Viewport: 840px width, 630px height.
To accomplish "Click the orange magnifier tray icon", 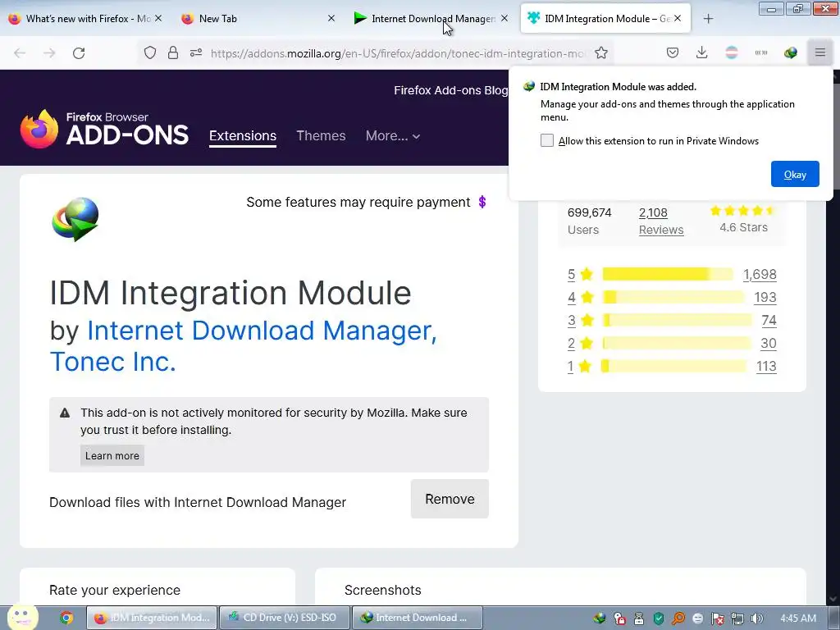I will tap(678, 619).
